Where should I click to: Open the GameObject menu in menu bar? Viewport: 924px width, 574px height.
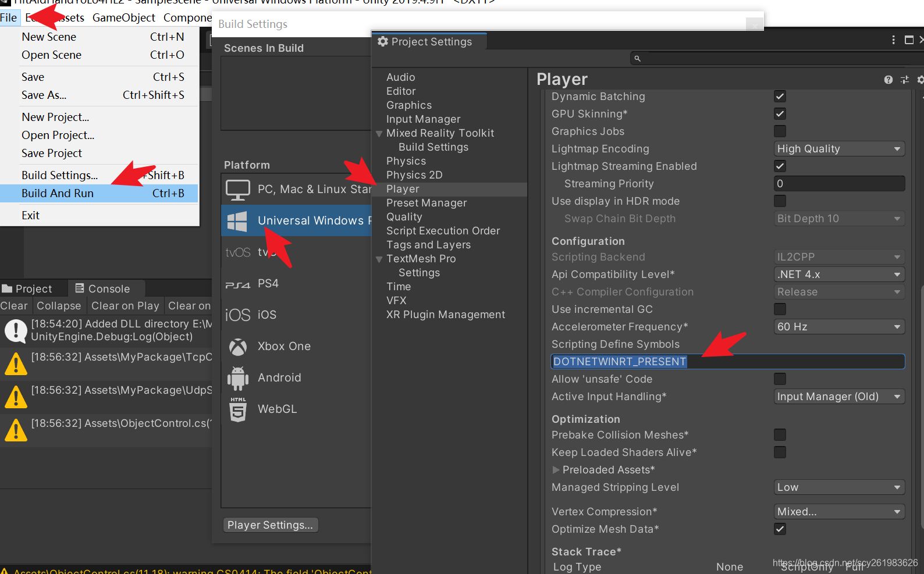point(124,17)
